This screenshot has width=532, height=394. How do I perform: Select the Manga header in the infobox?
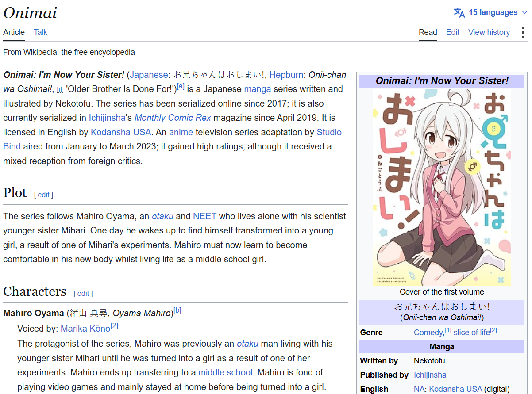[442, 347]
